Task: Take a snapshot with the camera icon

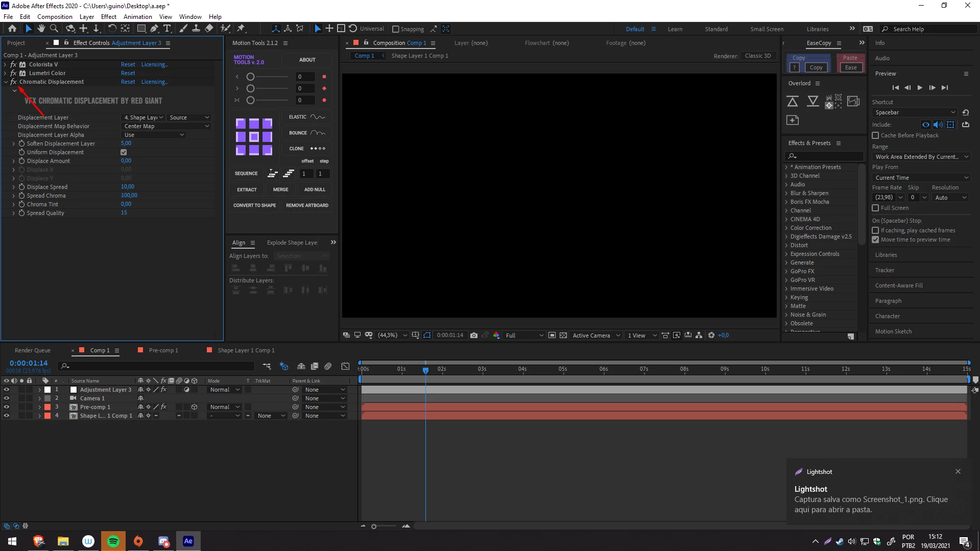Action: 474,336
